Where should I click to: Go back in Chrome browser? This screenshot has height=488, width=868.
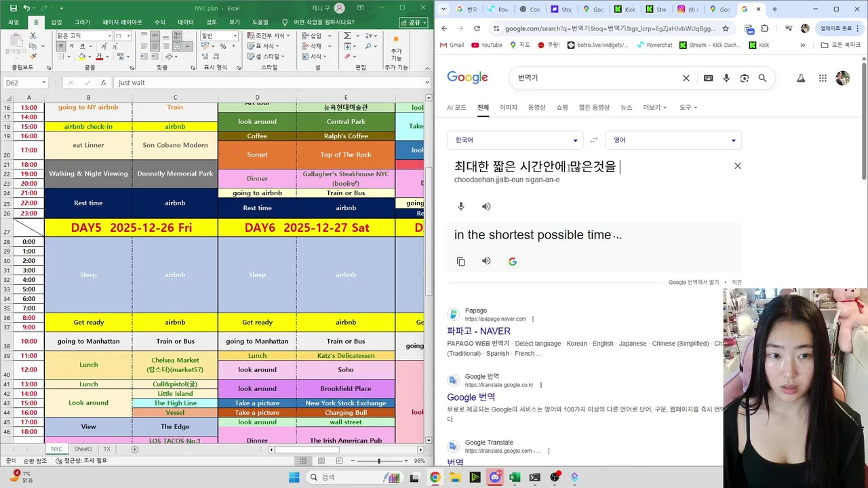coord(444,28)
